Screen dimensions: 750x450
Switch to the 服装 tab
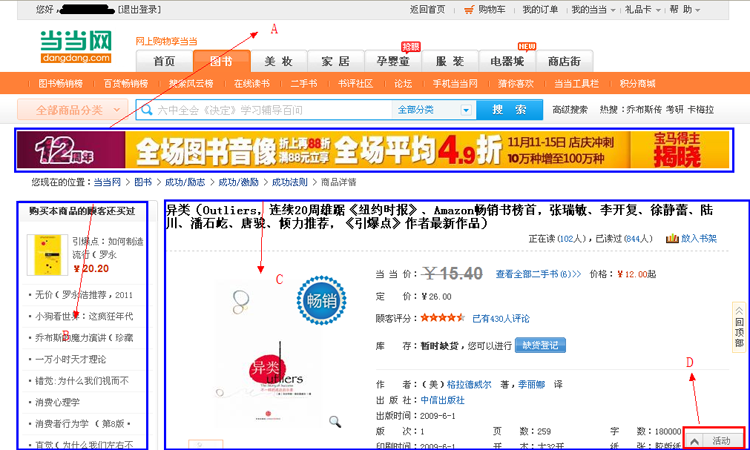tap(450, 61)
